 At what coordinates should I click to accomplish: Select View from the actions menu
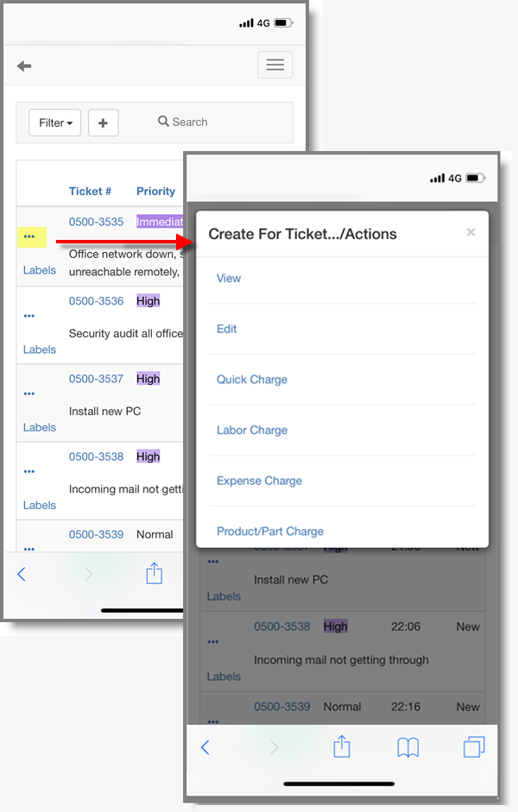coord(229,279)
